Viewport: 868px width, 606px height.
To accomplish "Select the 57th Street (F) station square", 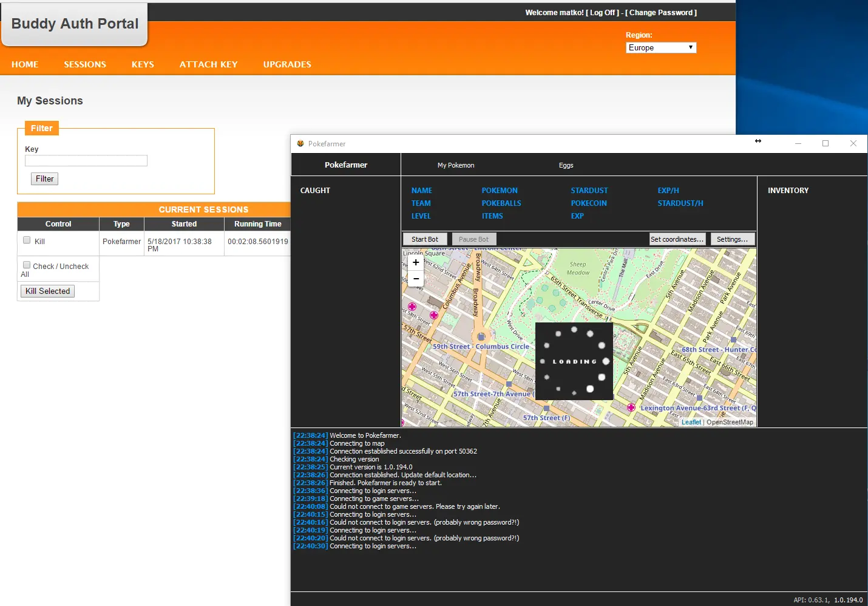I will [546, 408].
